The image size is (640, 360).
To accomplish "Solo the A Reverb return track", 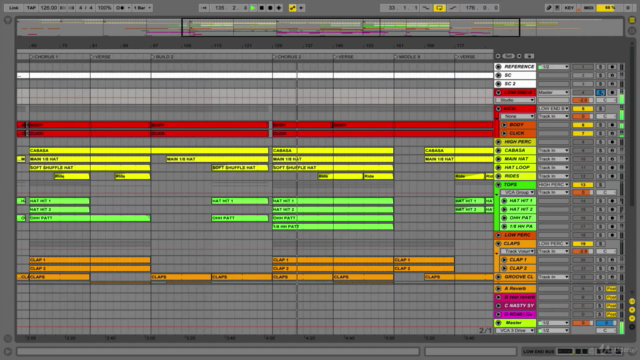I will [x=600, y=289].
